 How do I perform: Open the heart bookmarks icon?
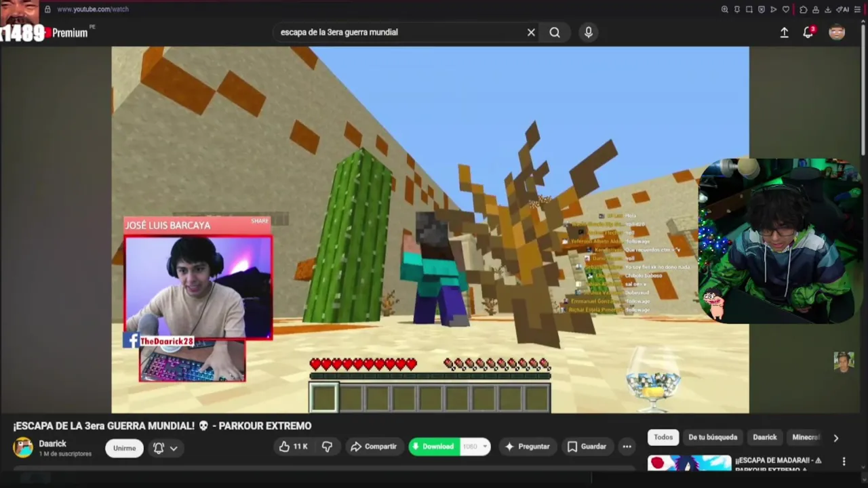pyautogui.click(x=786, y=9)
